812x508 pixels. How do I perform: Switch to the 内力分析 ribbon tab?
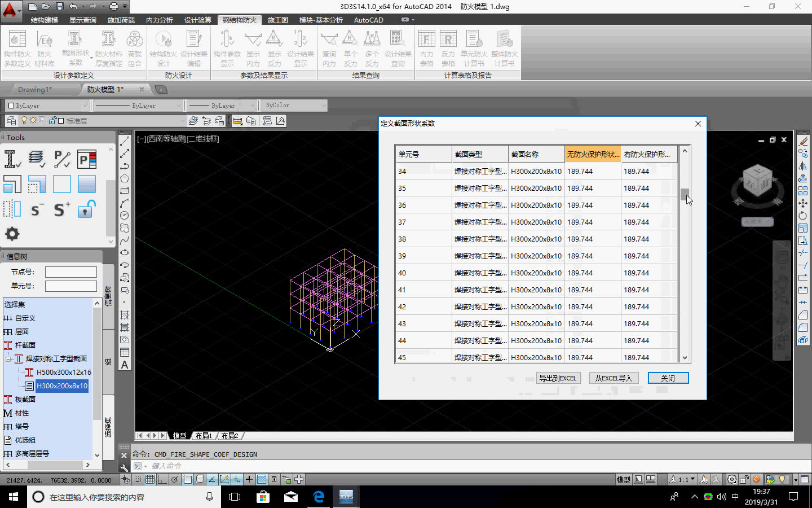(160, 20)
